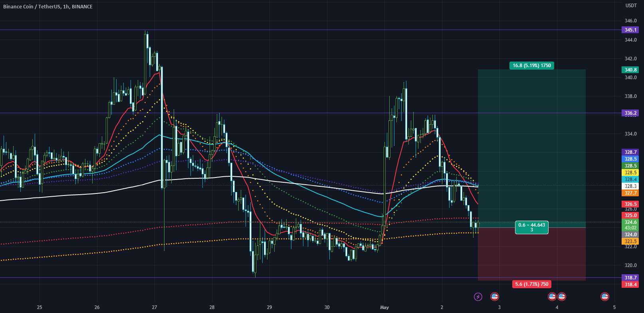Select the cyan 328.4 price tag
This screenshot has height=313, width=644.
click(x=631, y=179)
